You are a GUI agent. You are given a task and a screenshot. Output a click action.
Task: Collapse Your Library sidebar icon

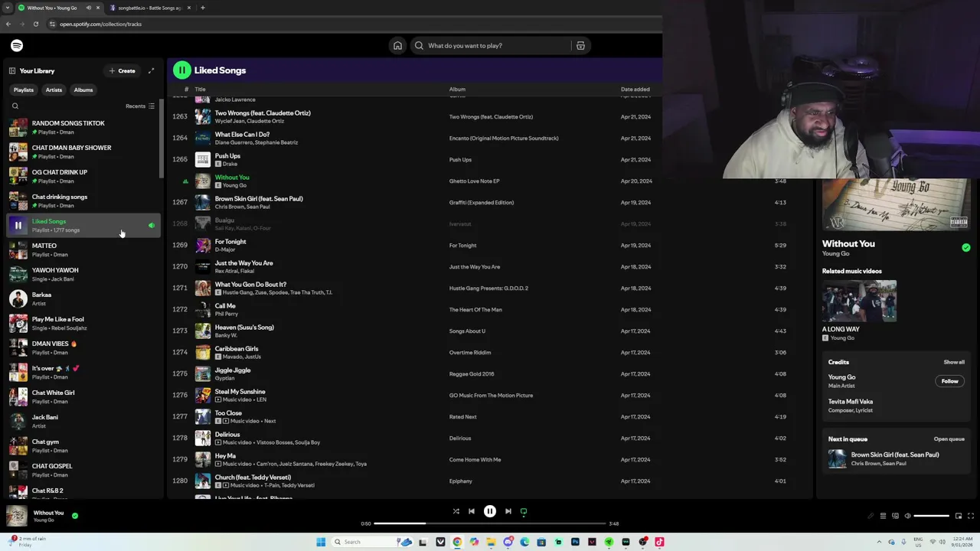click(12, 70)
